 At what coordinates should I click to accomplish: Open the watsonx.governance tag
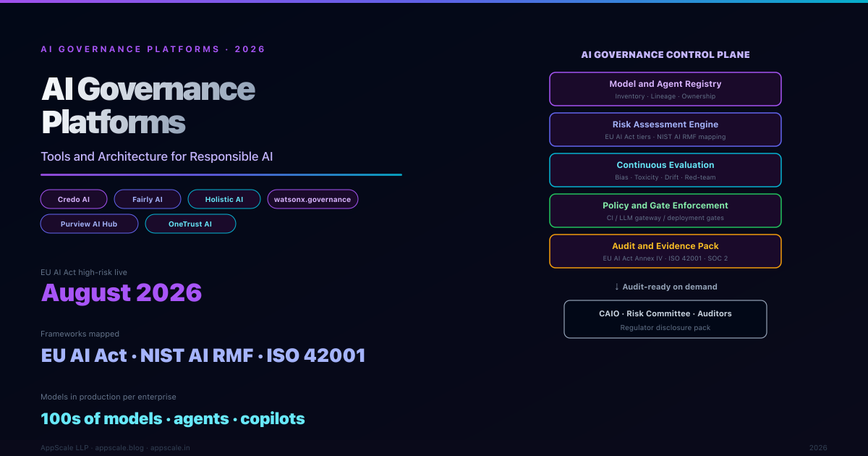click(312, 199)
